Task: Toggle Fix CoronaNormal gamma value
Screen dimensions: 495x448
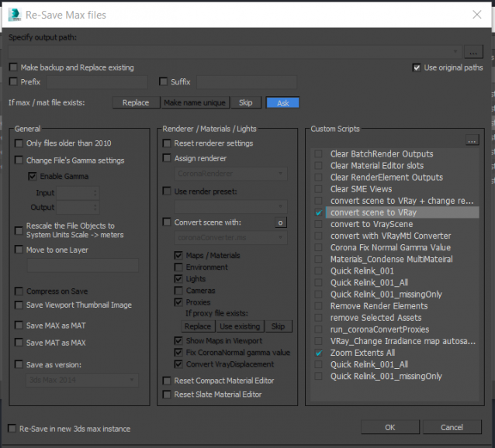Action: 178,352
